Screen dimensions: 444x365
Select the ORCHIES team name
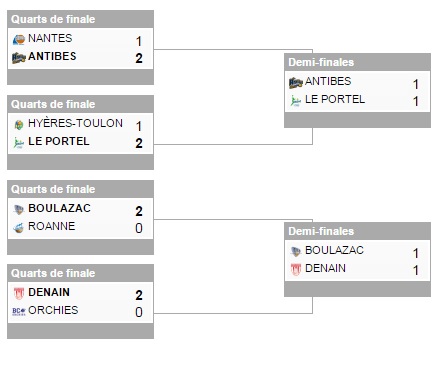(x=53, y=310)
